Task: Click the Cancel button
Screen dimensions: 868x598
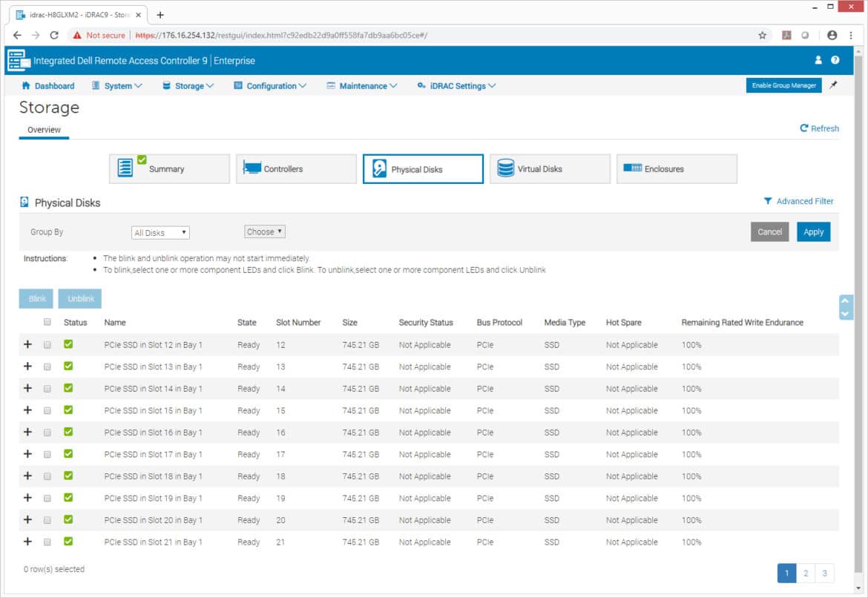Action: (769, 232)
